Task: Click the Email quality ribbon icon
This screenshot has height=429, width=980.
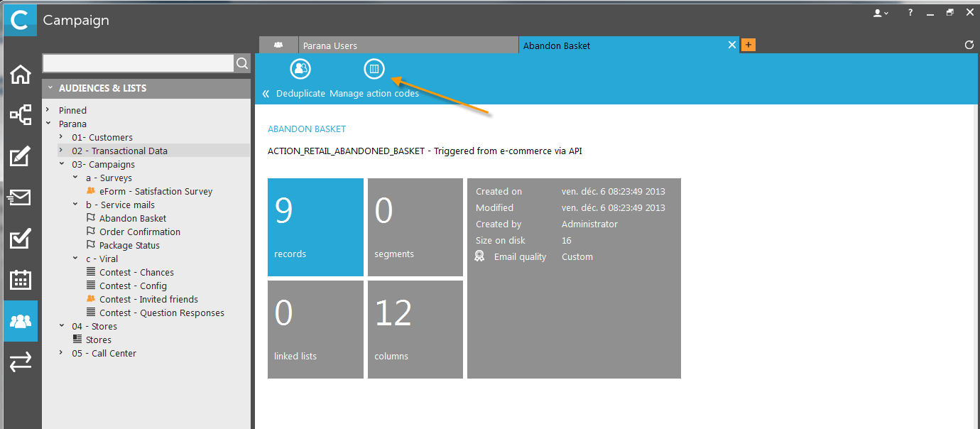Action: pyautogui.click(x=480, y=256)
